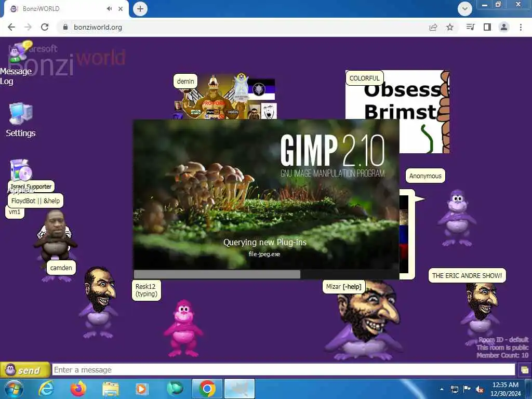The image size is (532, 399).
Task: Click the vm1 name tag
Action: tap(14, 212)
